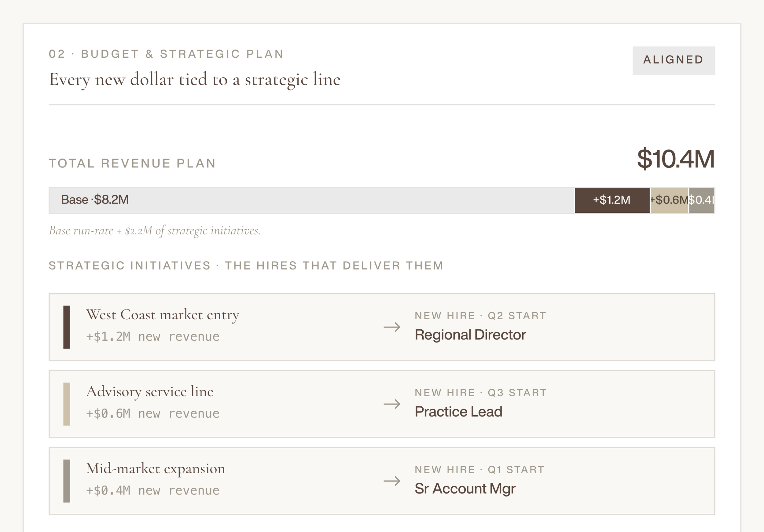Click the ALIGNED status badge
Screen dimensions: 764x532
pos(674,60)
